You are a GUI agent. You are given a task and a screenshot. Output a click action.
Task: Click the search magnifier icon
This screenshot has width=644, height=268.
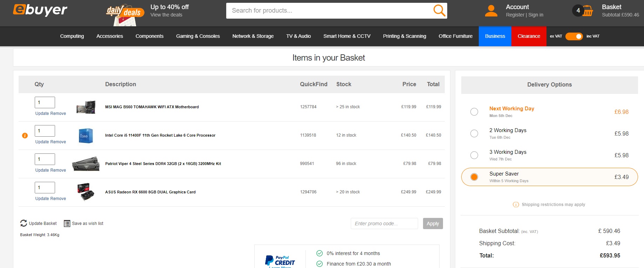[439, 11]
